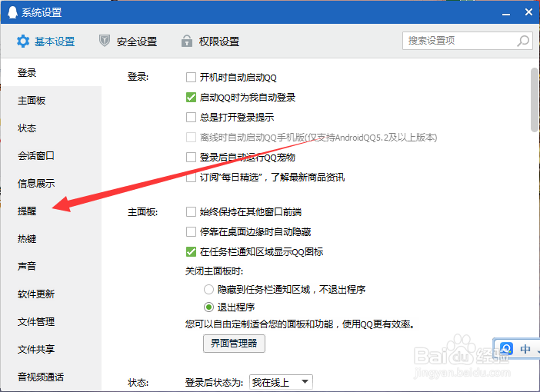Minimize the 系统设置 window
The image size is (540, 392).
pos(506,13)
